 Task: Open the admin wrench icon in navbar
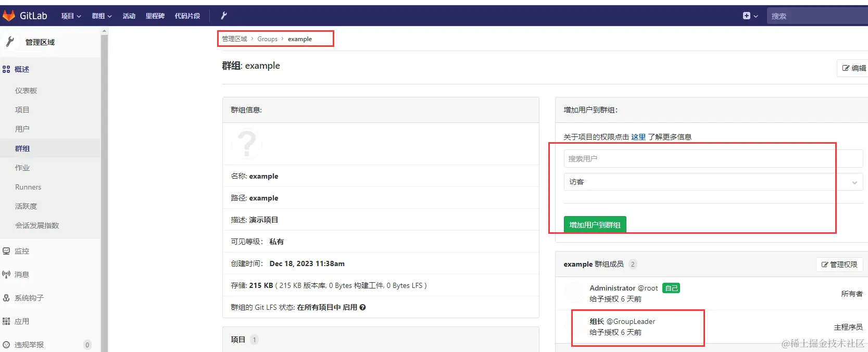click(224, 16)
